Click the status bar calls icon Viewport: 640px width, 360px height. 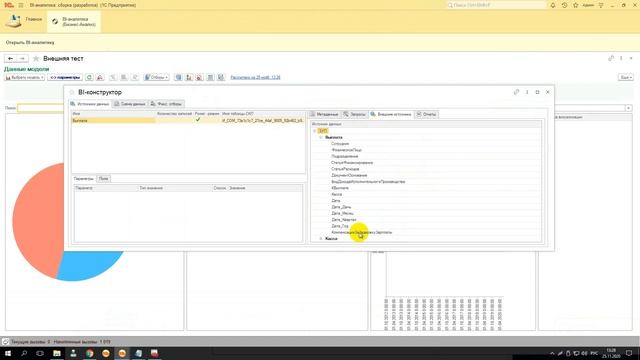[x=5, y=342]
